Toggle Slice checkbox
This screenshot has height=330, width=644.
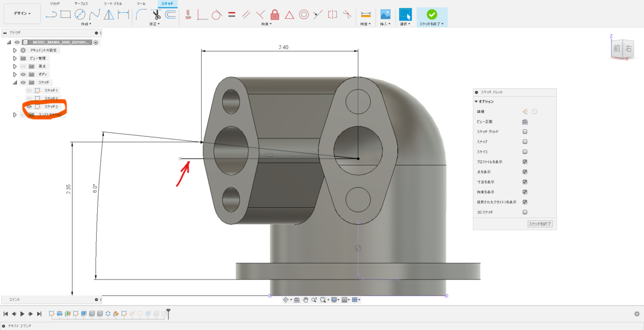pos(525,152)
